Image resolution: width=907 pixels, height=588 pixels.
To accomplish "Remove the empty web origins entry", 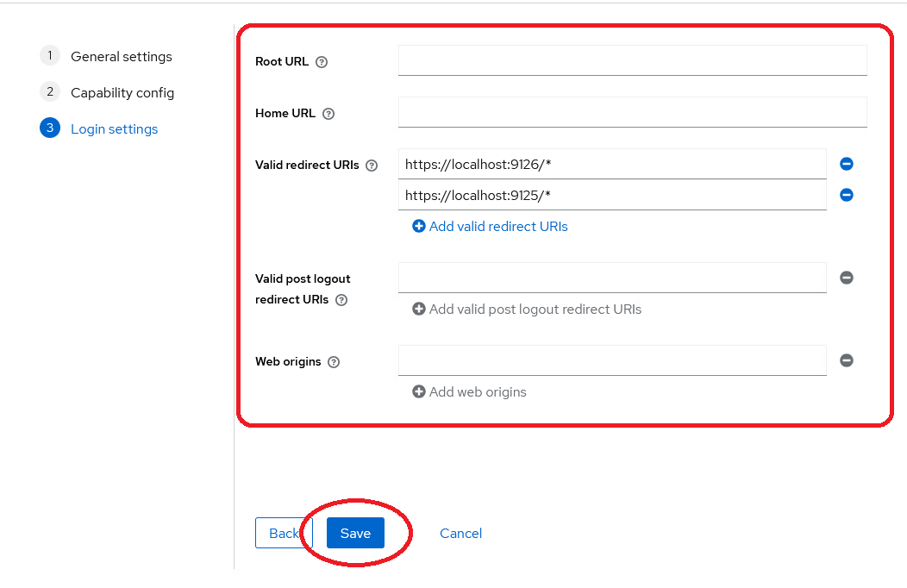I will 847,360.
